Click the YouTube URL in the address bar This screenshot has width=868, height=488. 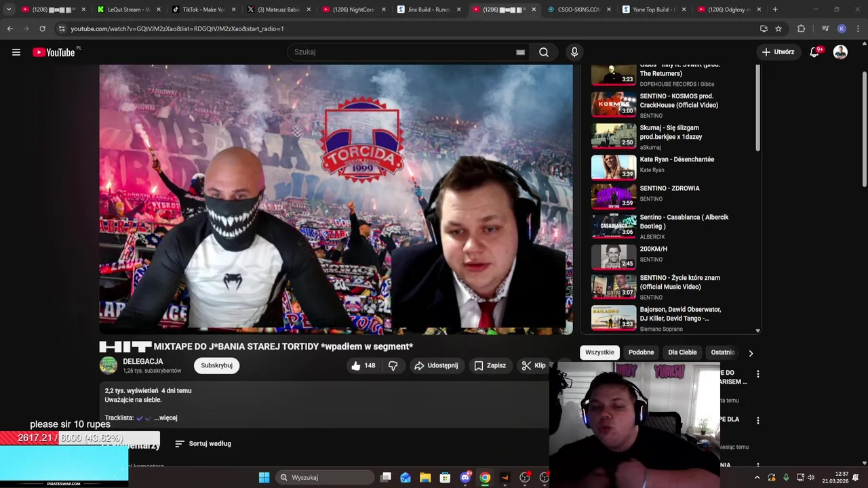177,29
